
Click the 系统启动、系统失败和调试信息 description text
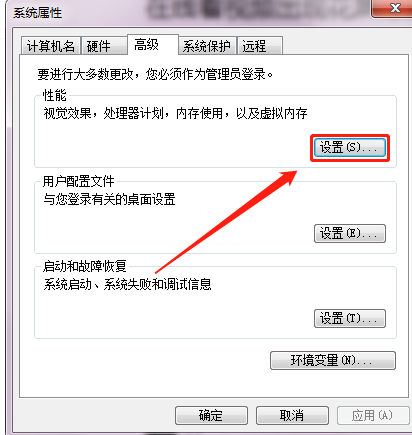pos(127,284)
